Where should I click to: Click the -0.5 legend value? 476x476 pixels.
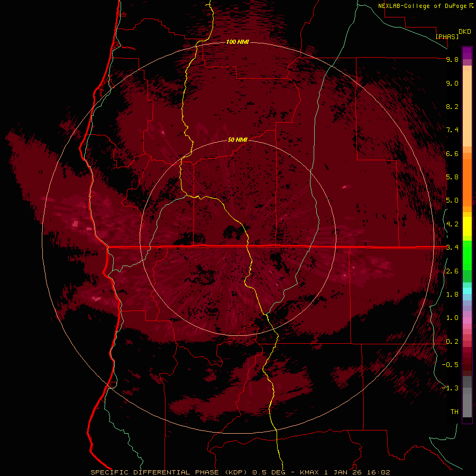(450, 365)
